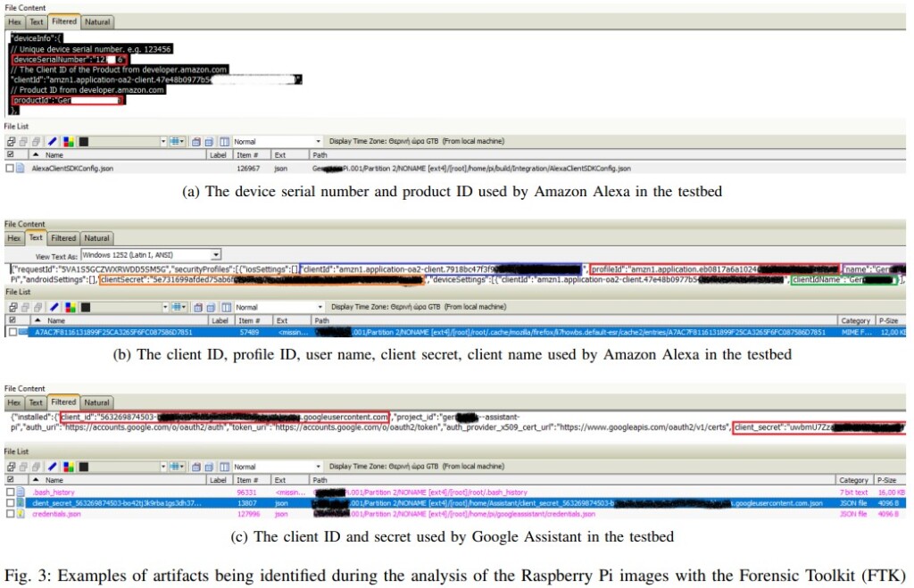This screenshot has width=914, height=588.
Task: Switch to the Hex tab in panel (a)
Action: [x=14, y=22]
